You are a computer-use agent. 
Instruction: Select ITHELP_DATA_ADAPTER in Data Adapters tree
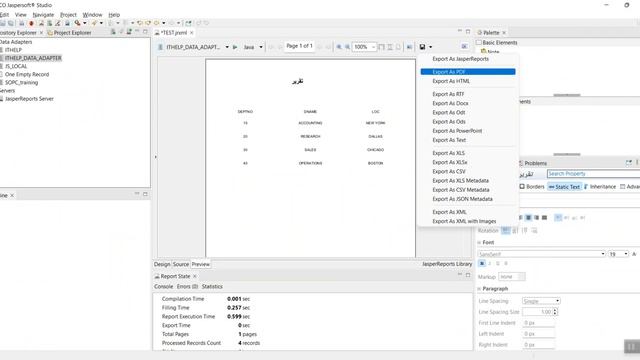click(x=33, y=58)
